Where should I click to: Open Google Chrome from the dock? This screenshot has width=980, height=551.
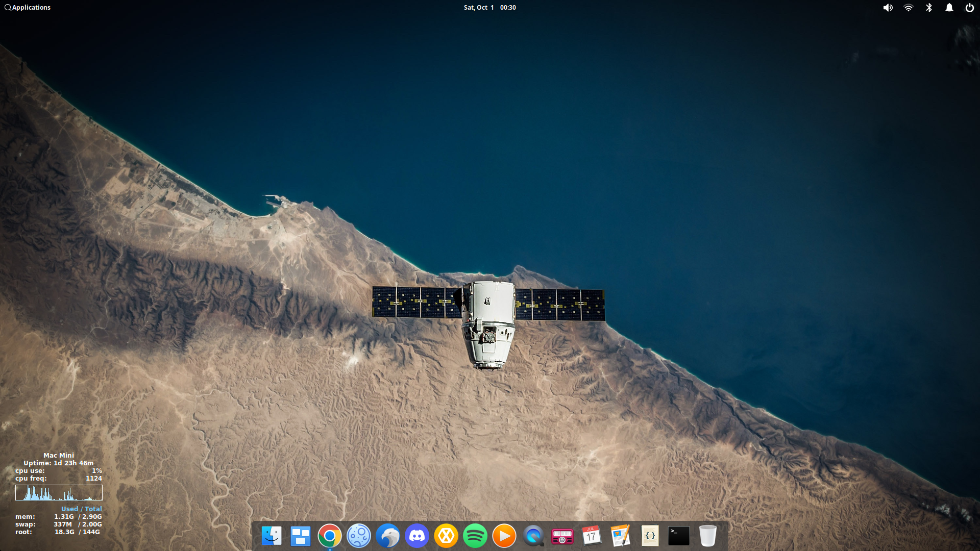point(330,536)
